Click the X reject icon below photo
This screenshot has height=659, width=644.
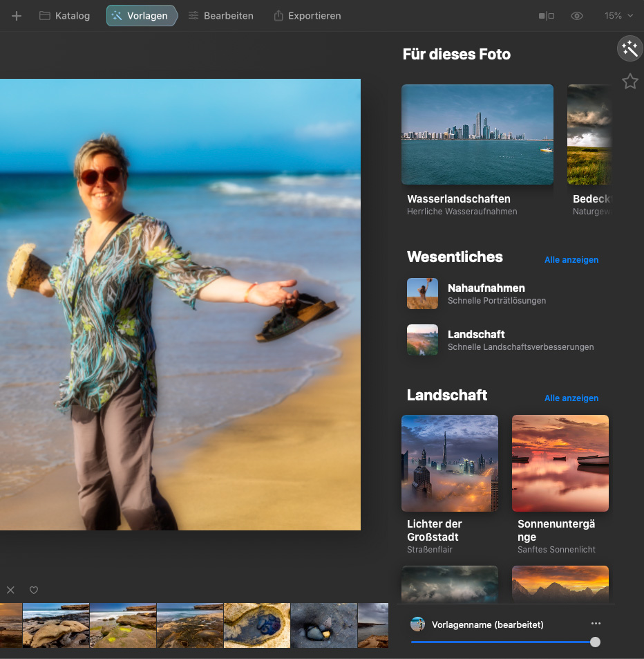(10, 590)
